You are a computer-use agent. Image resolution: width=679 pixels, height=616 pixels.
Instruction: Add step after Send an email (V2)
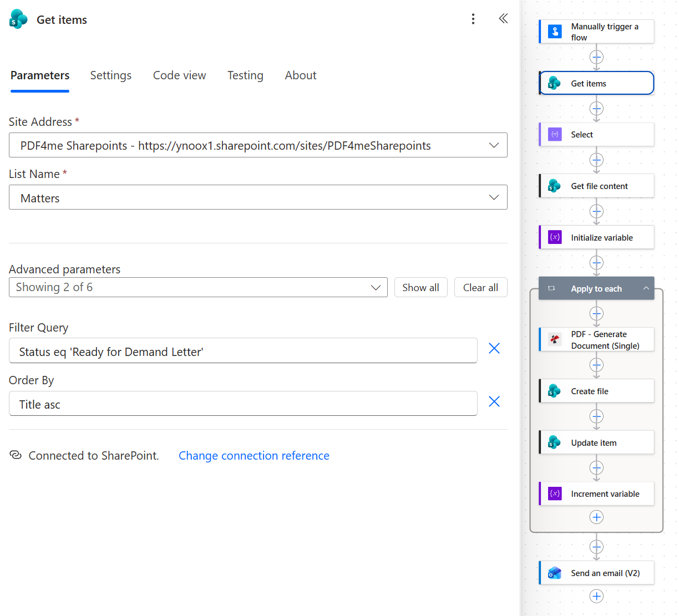tap(596, 597)
